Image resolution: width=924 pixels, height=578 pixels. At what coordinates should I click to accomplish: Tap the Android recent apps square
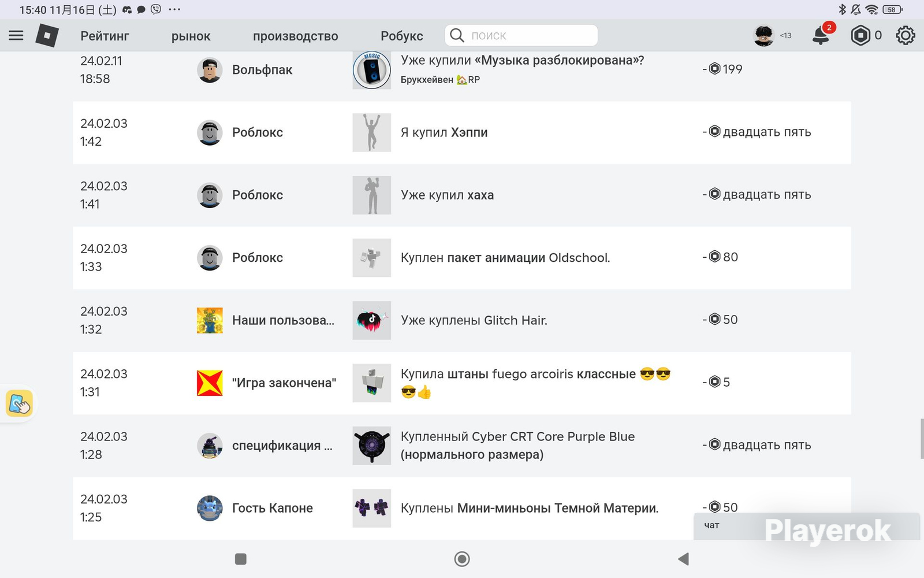click(241, 559)
